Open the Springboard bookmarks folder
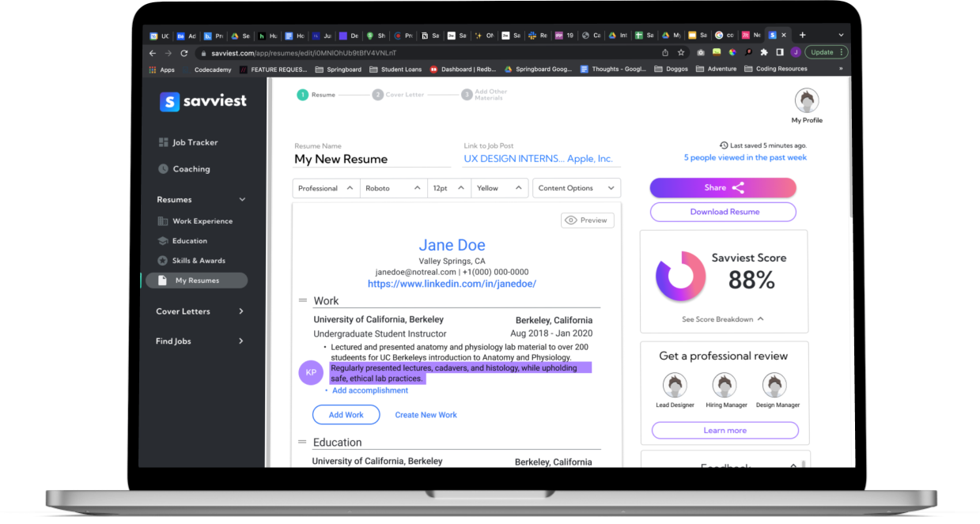Image resolution: width=980 pixels, height=524 pixels. [x=339, y=70]
